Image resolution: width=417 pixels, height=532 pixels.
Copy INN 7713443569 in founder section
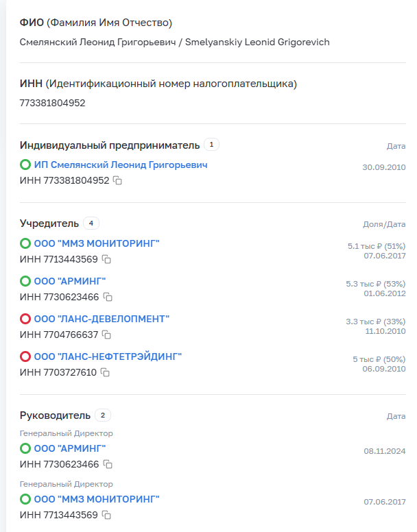[106, 260]
